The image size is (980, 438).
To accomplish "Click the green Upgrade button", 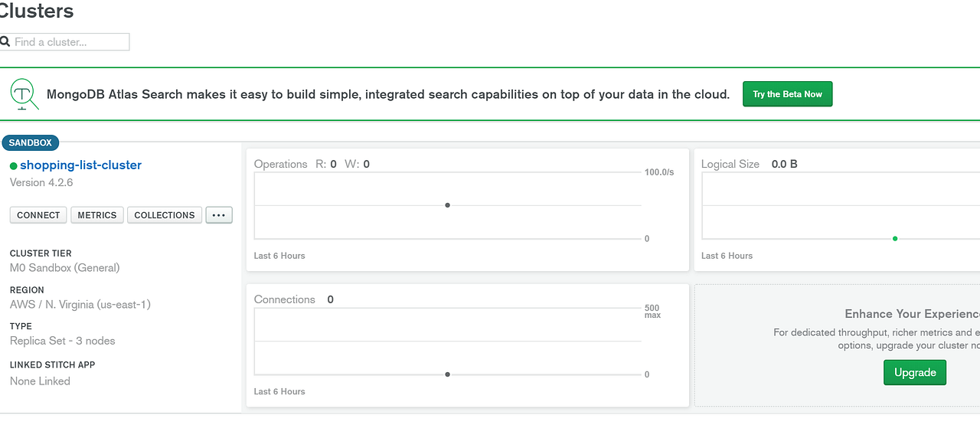I will click(x=915, y=373).
